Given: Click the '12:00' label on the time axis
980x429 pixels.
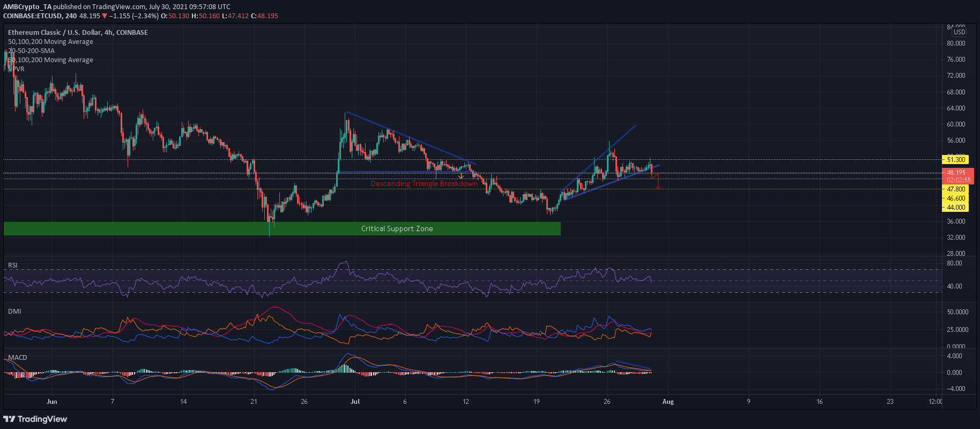Looking at the screenshot, I should point(935,402).
